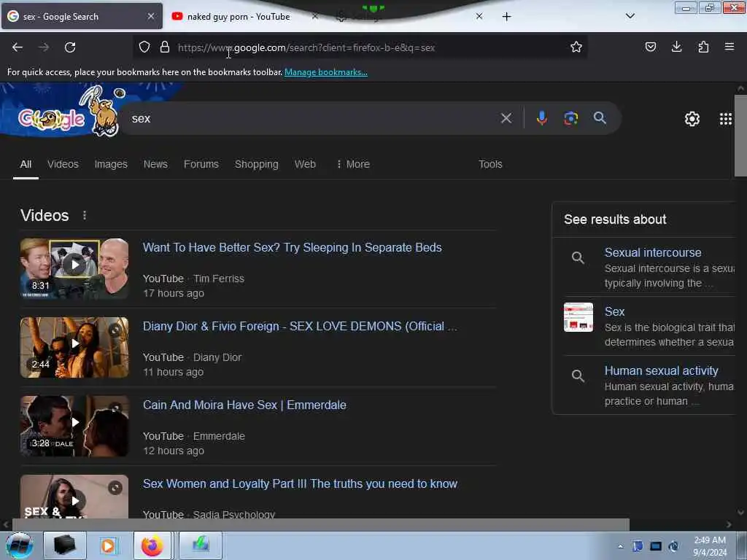Click the Manage bookmarks link

[x=326, y=72]
